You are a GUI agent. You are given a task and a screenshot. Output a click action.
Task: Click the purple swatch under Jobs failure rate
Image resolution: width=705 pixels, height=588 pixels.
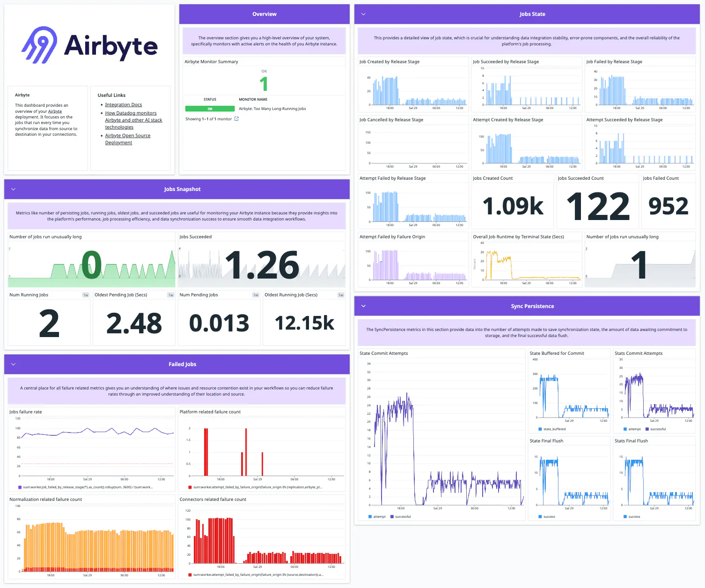pos(20,487)
